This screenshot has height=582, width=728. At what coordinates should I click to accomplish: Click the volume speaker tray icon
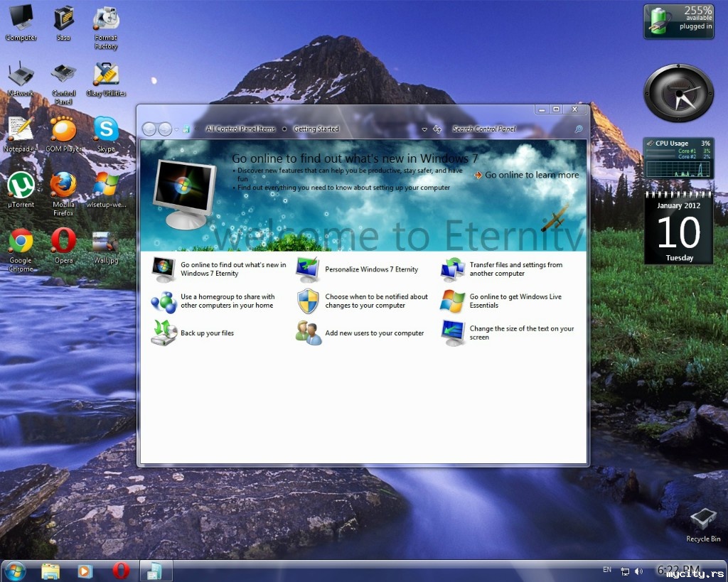click(639, 571)
